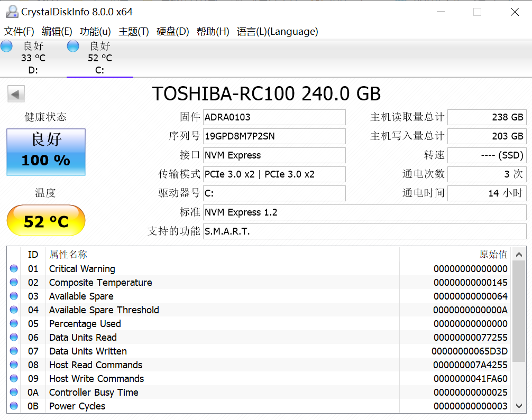
Task: Click the status dot beside Power Cycles
Action: coord(14,406)
